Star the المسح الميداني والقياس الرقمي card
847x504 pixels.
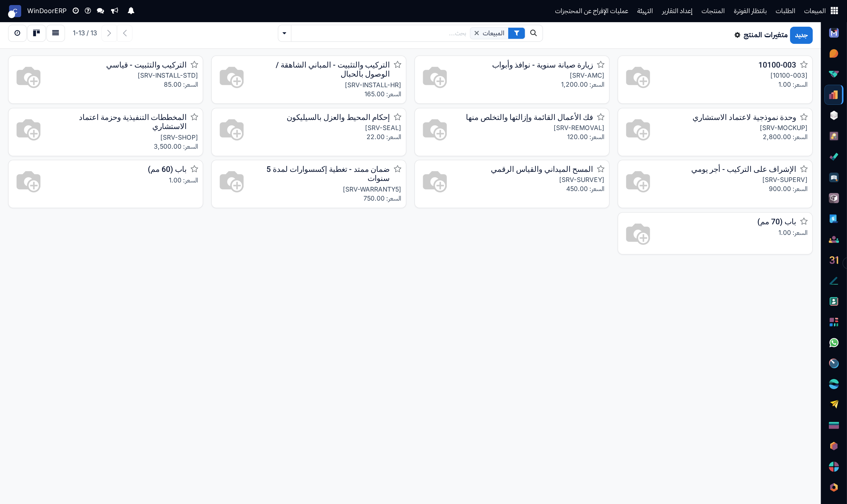(x=601, y=169)
